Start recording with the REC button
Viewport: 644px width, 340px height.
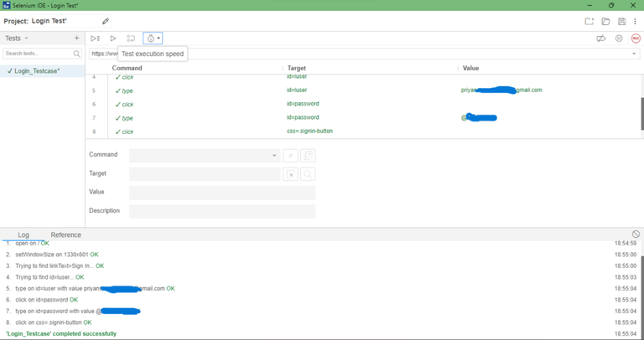(636, 39)
